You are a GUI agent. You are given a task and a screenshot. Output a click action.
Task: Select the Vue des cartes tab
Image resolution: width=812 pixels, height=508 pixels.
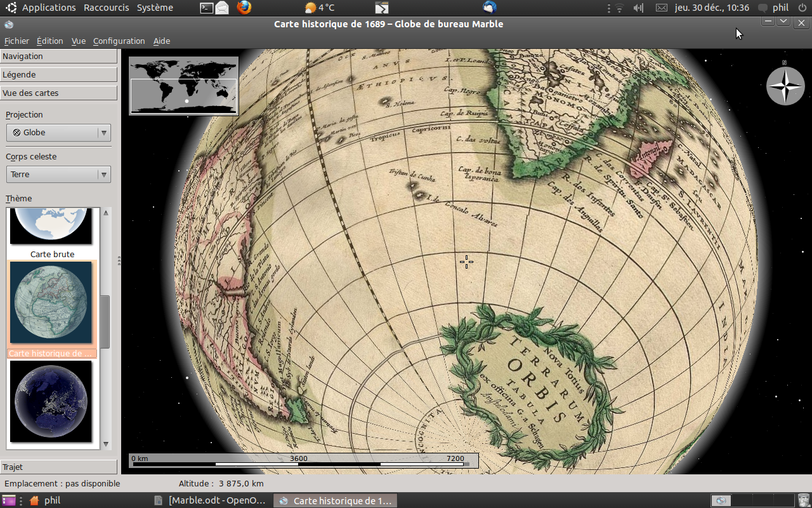click(x=58, y=93)
